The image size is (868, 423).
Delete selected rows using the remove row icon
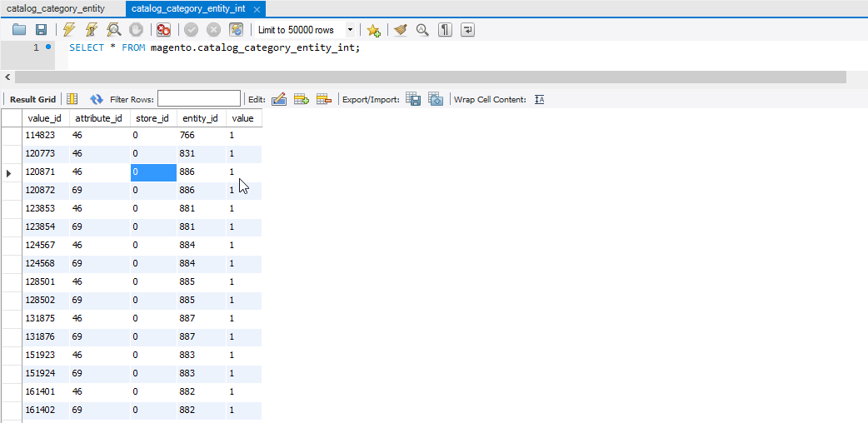(x=324, y=99)
